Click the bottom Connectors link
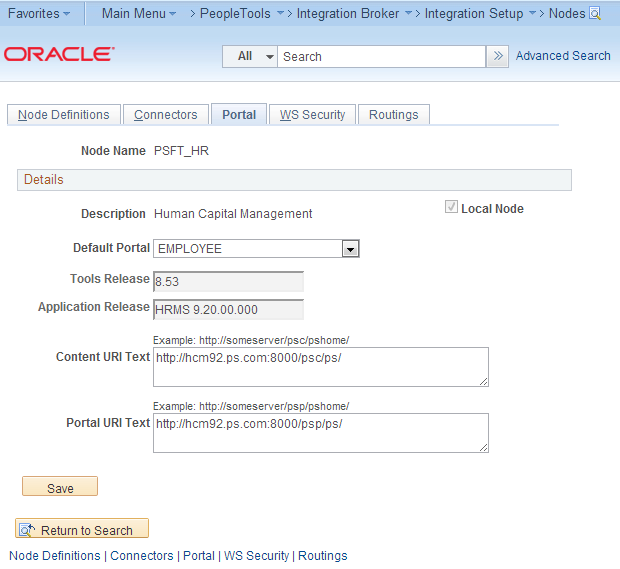The width and height of the screenshot is (620, 569). pos(142,556)
